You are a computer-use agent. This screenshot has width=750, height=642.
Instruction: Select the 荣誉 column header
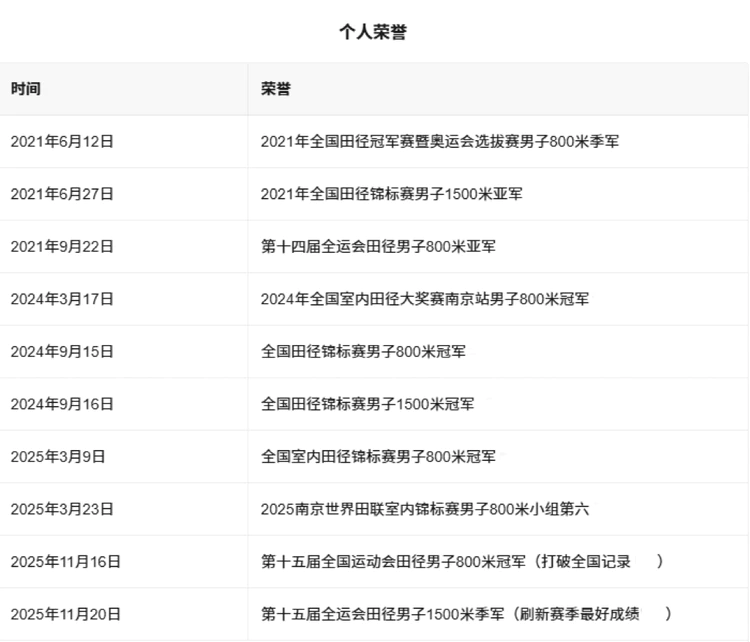click(x=276, y=89)
